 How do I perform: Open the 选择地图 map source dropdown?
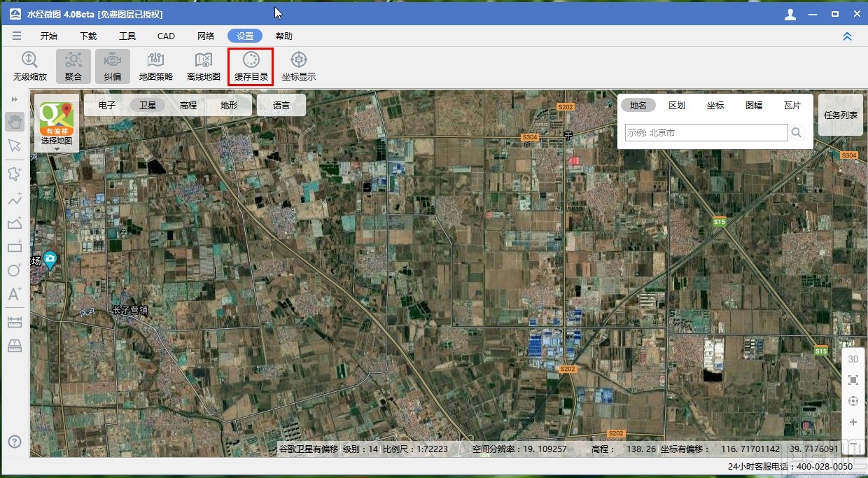pos(57,124)
